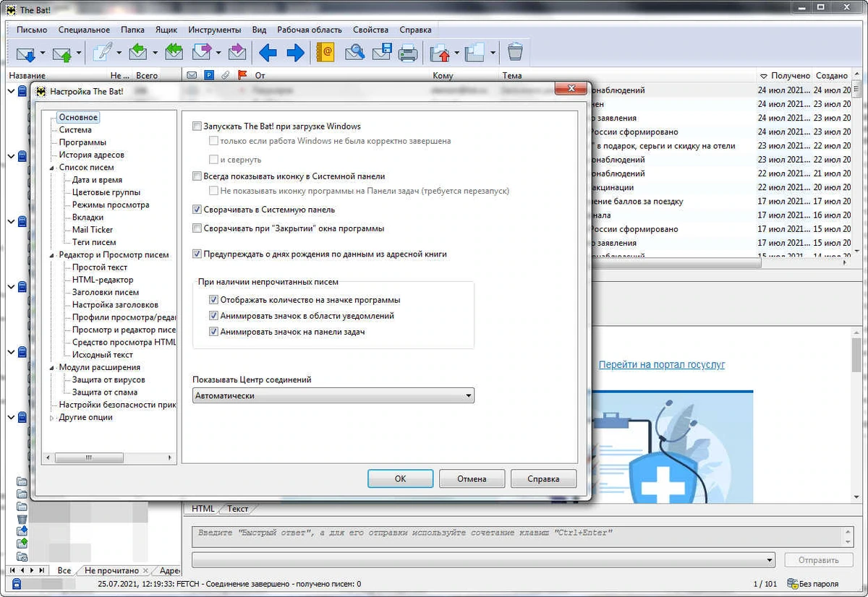Open dropdown arrow next to Reply icon

pos(156,53)
